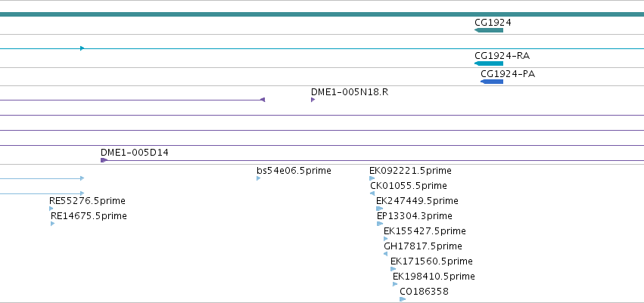Select the CO186358 feature glyph
The image size is (644, 303).
(x=403, y=299)
